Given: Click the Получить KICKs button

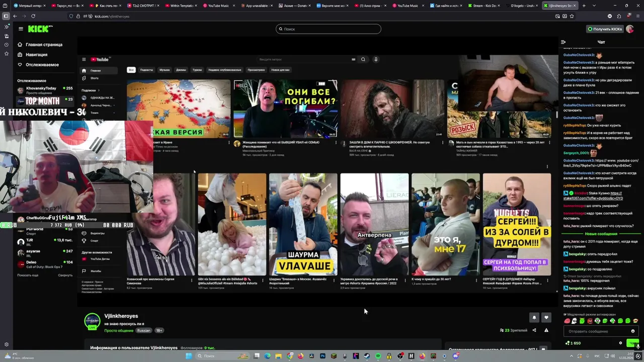Looking at the screenshot, I should [605, 29].
